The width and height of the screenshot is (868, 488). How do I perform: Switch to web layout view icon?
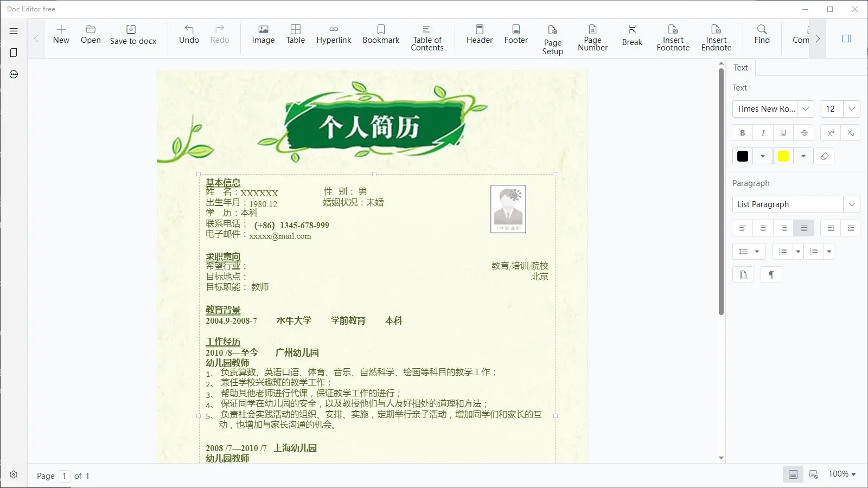point(814,474)
